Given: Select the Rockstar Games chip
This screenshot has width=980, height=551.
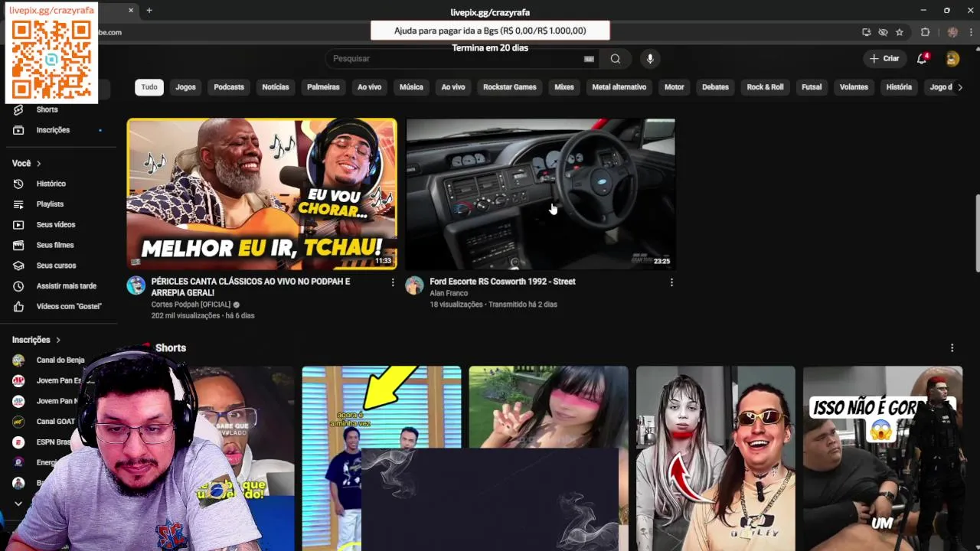Looking at the screenshot, I should coord(510,87).
